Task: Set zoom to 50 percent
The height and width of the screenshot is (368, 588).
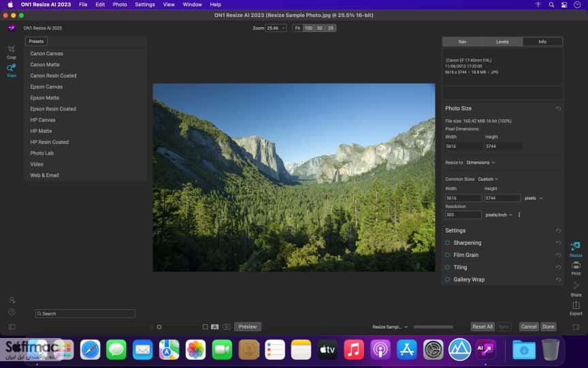Action: (319, 28)
